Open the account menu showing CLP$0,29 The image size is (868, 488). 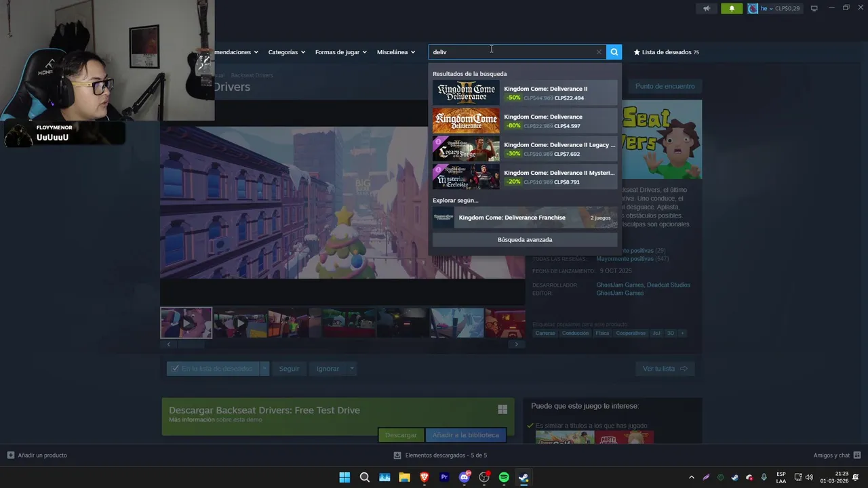pyautogui.click(x=774, y=8)
